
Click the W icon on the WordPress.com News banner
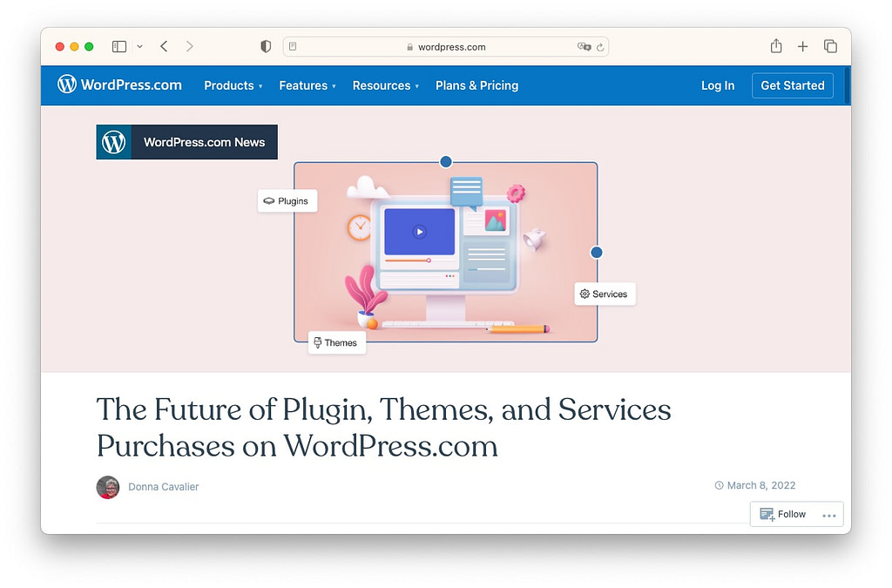(x=113, y=141)
